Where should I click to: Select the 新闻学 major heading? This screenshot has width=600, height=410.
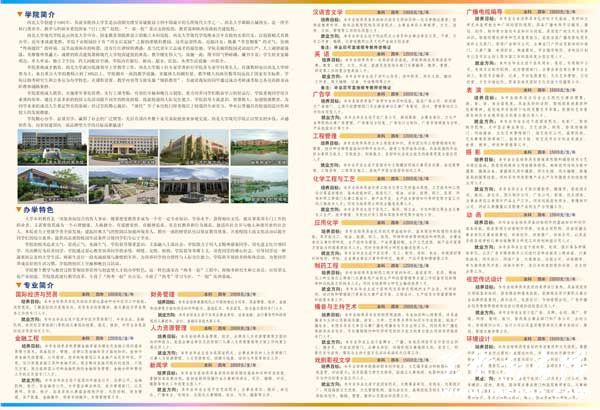tap(160, 366)
